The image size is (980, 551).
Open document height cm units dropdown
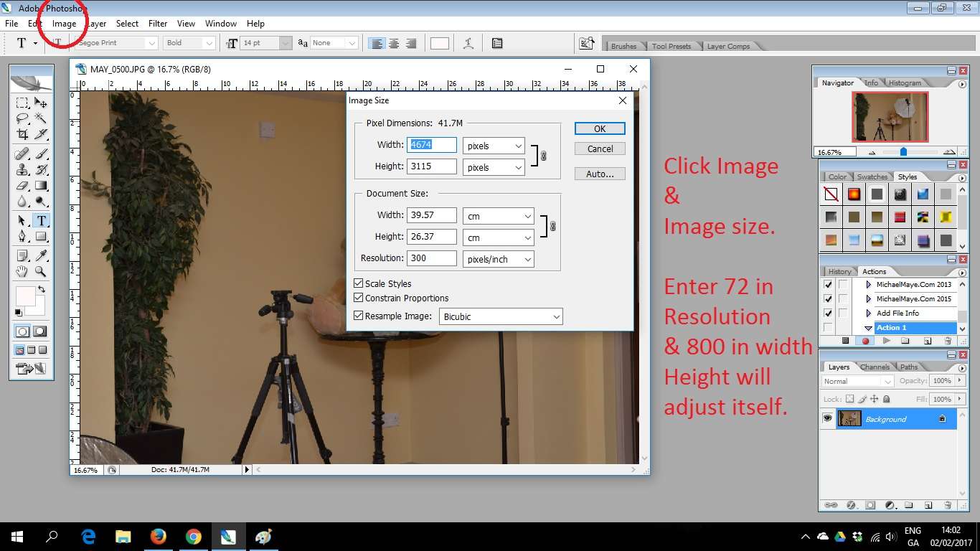[x=499, y=237]
